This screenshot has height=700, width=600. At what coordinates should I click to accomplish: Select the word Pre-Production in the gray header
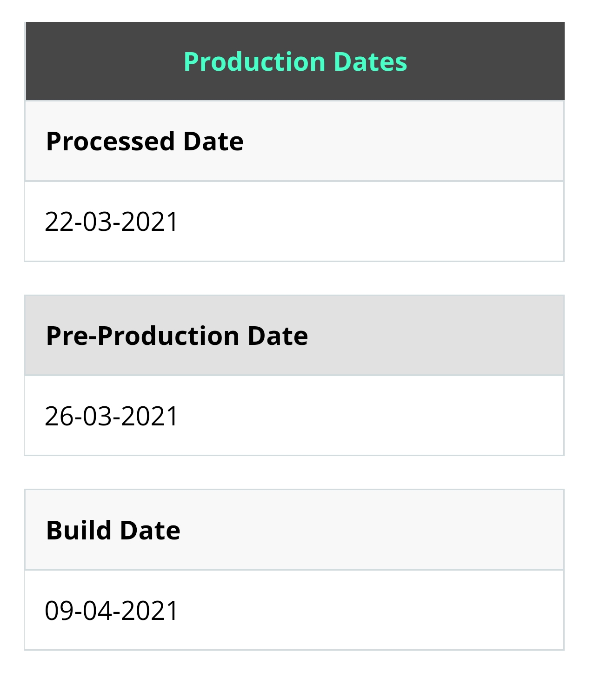143,336
